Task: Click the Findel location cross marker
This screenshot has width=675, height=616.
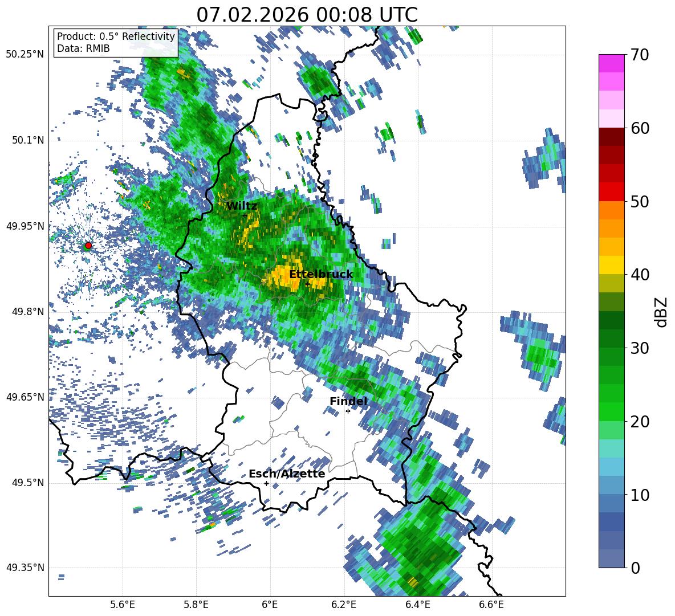Action: 348,411
